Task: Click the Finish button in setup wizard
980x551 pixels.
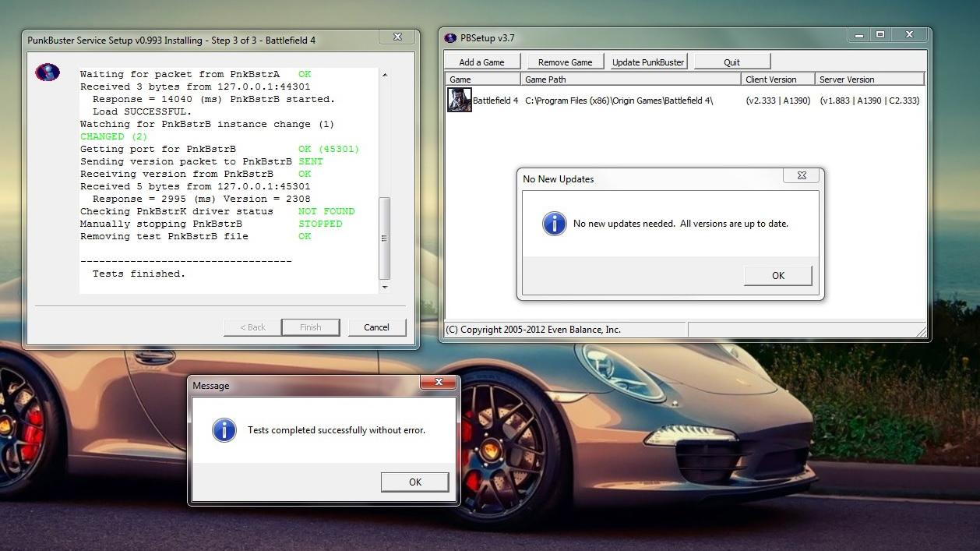Action: tap(310, 327)
